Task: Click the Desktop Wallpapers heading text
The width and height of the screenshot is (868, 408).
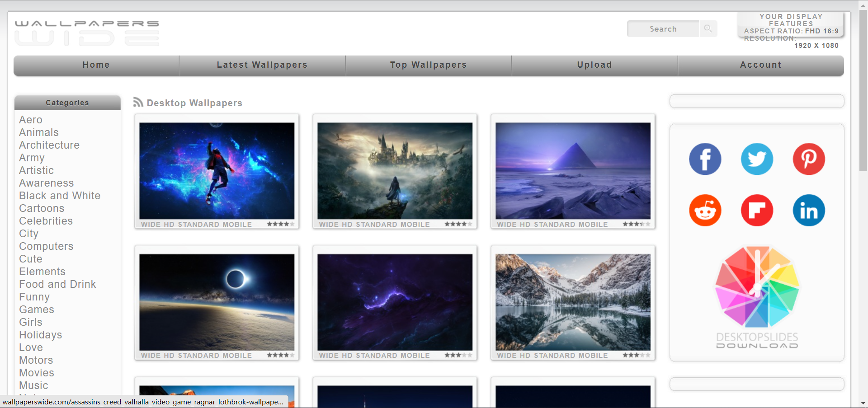Action: (x=194, y=103)
